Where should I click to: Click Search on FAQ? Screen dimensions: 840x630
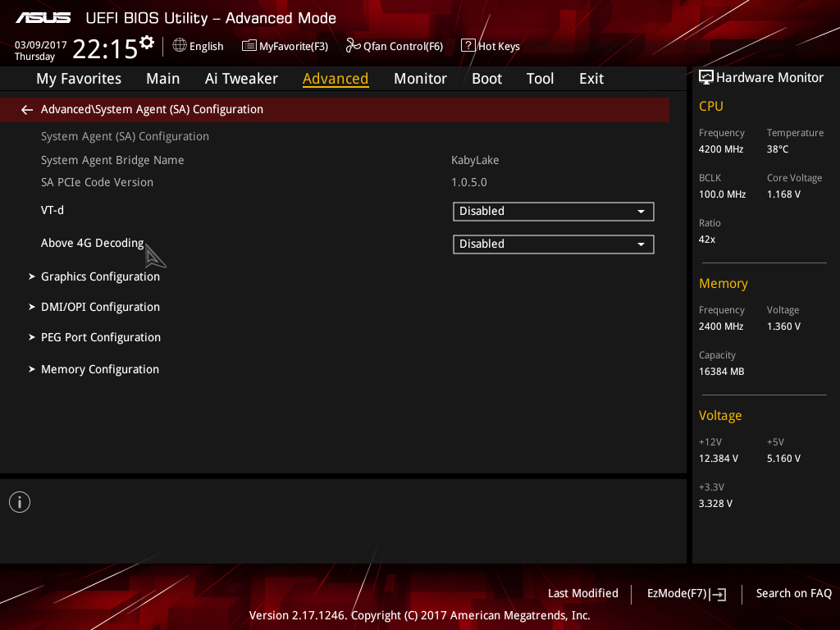click(x=794, y=594)
